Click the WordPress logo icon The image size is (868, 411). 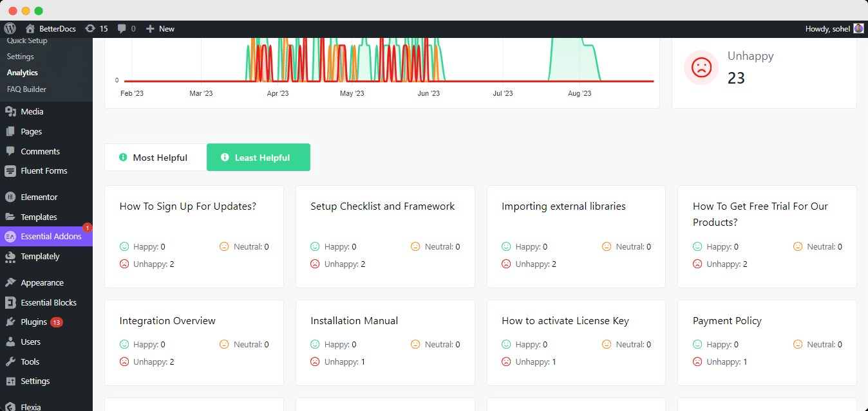coord(10,28)
